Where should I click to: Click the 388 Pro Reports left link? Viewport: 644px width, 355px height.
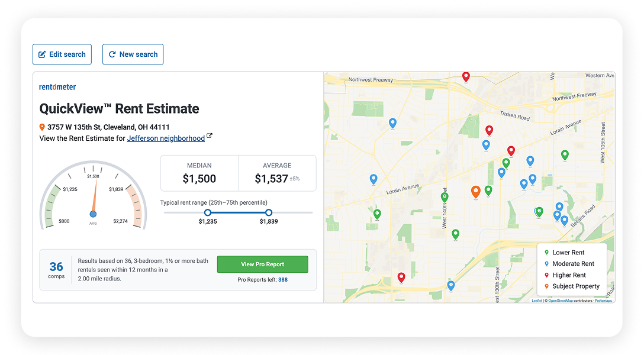coord(283,279)
